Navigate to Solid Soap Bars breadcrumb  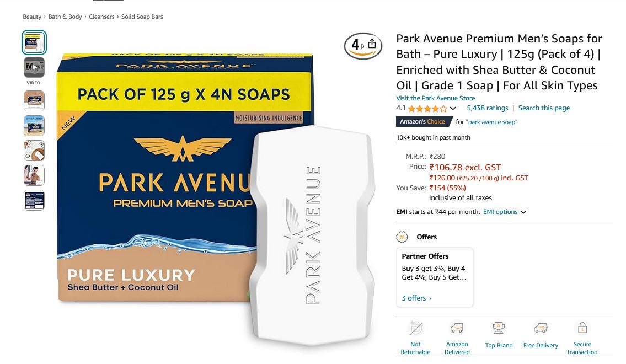142,17
